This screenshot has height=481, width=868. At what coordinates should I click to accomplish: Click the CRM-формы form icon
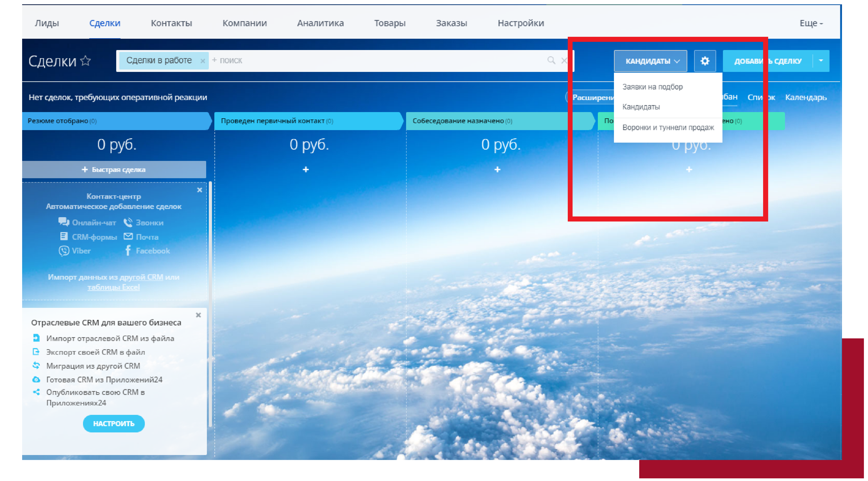64,236
